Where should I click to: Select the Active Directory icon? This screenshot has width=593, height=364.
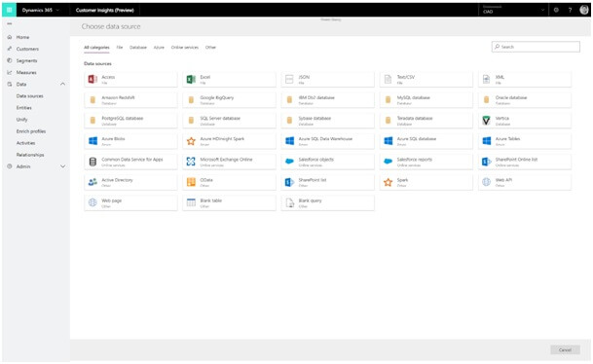click(x=93, y=182)
